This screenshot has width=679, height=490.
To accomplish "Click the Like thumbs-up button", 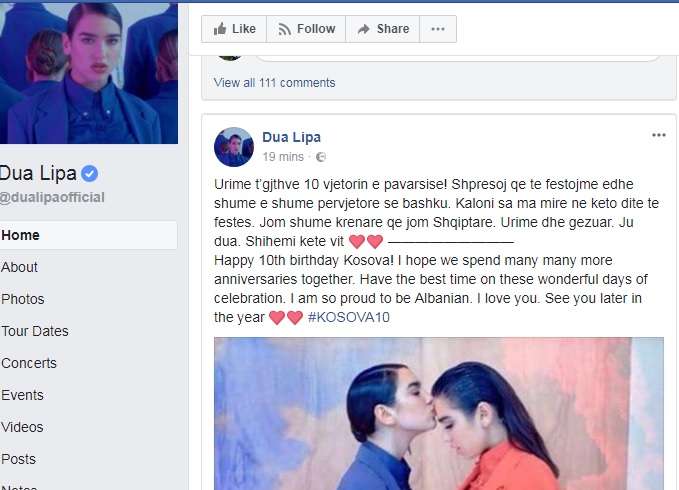I will (234, 29).
